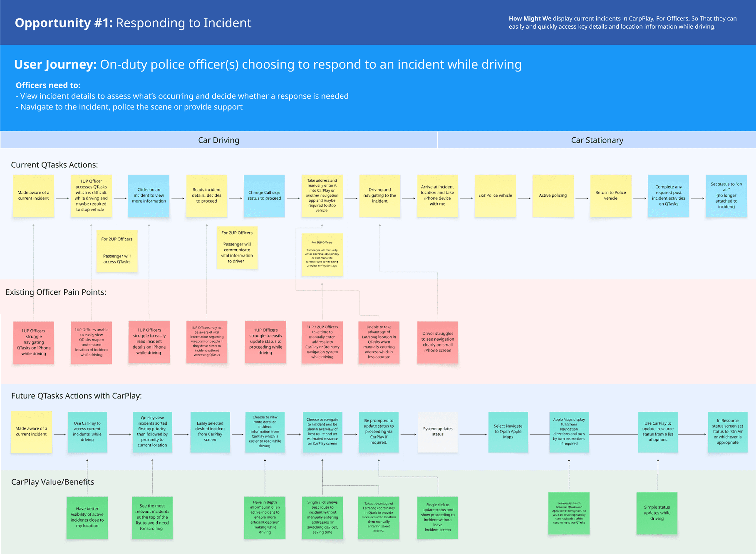The image size is (756, 554).
Task: Select the 'Opportunity #1: Responding to Incident' title
Action: tap(133, 23)
